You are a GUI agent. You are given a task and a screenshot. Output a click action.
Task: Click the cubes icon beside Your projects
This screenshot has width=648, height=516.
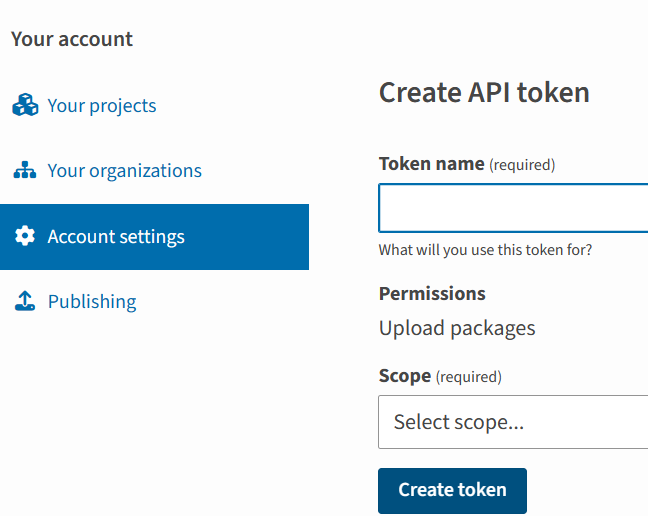coord(25,105)
